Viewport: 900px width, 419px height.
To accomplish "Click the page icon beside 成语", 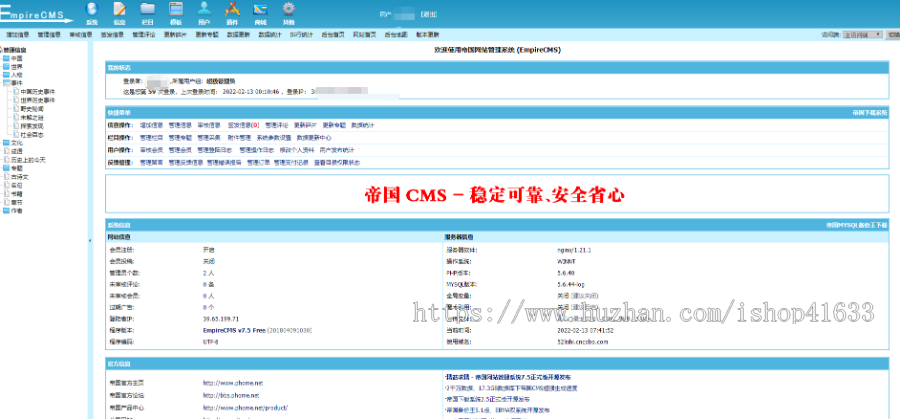I will pyautogui.click(x=6, y=151).
